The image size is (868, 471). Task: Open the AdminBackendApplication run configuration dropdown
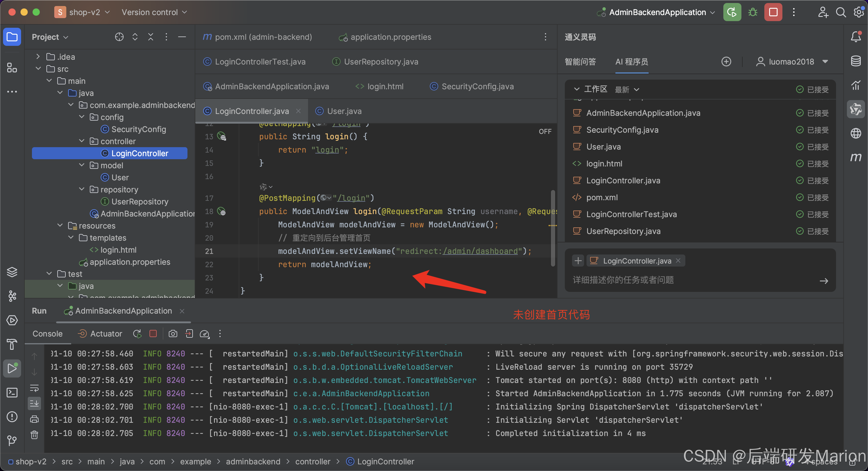[657, 12]
